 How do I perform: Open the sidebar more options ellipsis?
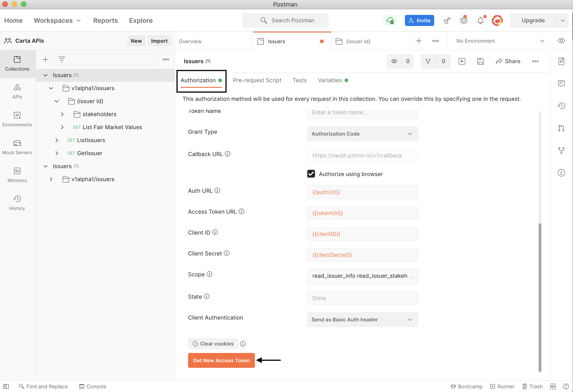tap(166, 59)
